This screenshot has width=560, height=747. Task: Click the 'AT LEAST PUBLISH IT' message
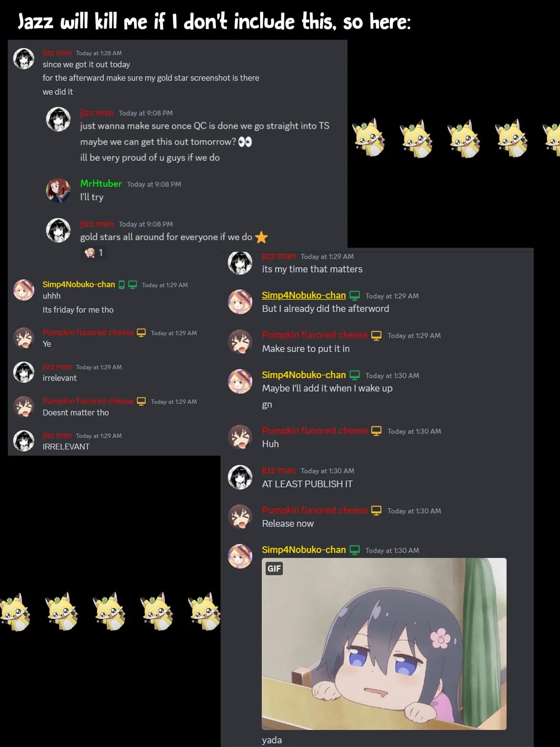(x=307, y=484)
